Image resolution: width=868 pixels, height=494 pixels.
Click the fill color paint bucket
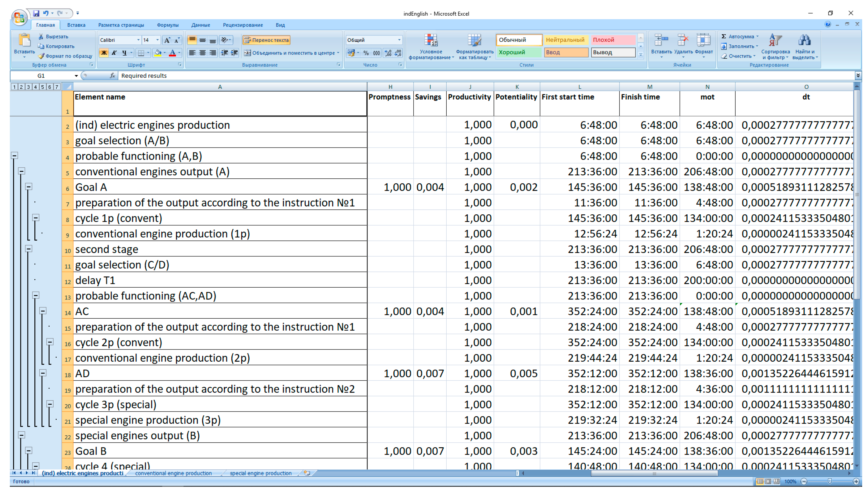pos(157,53)
